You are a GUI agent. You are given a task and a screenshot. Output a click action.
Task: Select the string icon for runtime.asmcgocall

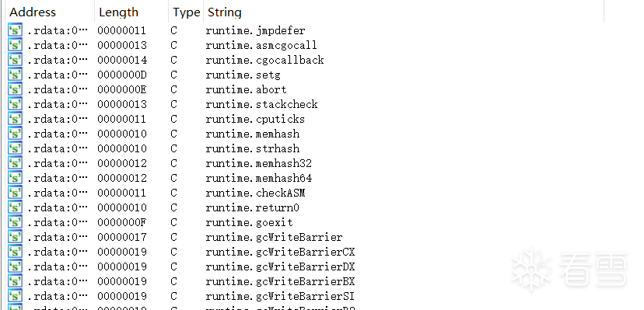pos(16,45)
